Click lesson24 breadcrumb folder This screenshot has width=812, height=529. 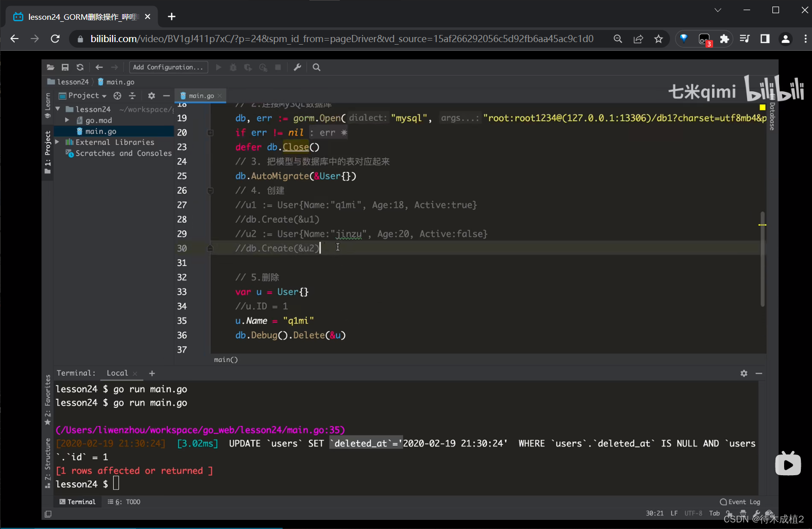68,82
